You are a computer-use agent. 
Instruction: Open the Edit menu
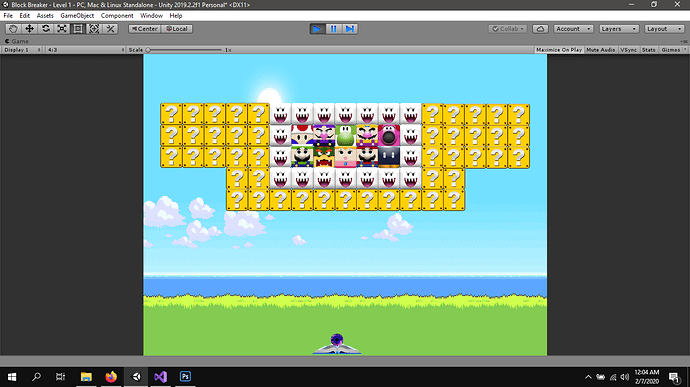coord(25,15)
